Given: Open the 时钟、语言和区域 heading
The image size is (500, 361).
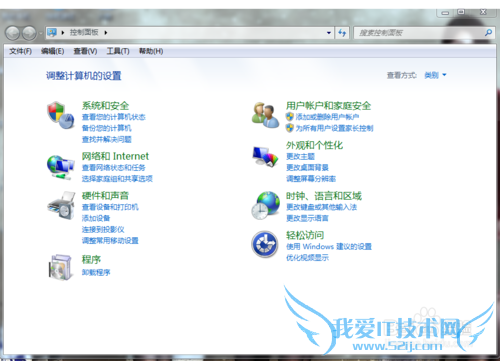Looking at the screenshot, I should (324, 196).
